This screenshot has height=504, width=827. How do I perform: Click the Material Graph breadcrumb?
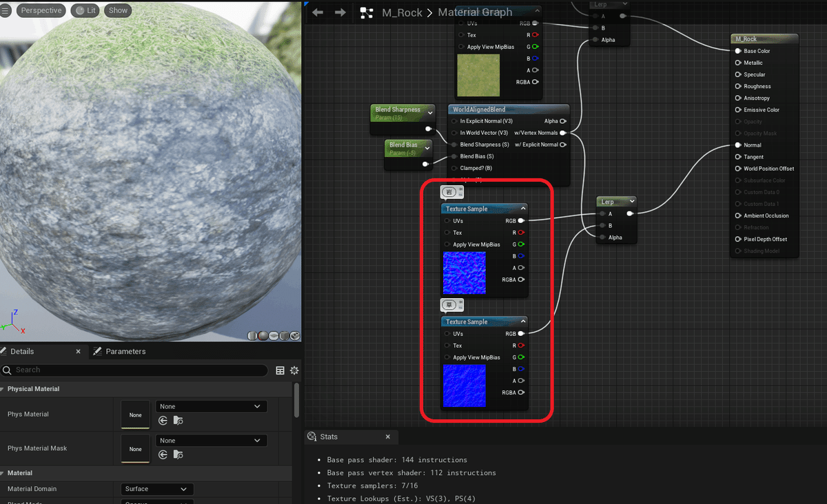tap(476, 12)
